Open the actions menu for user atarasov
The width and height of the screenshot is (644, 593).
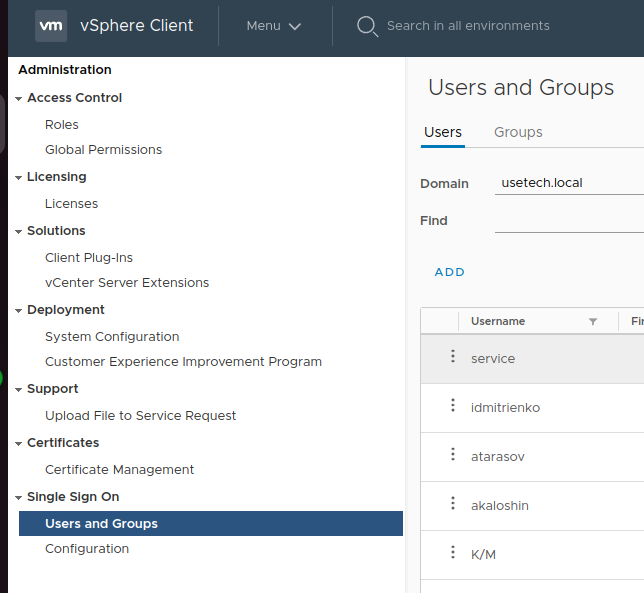click(453, 454)
